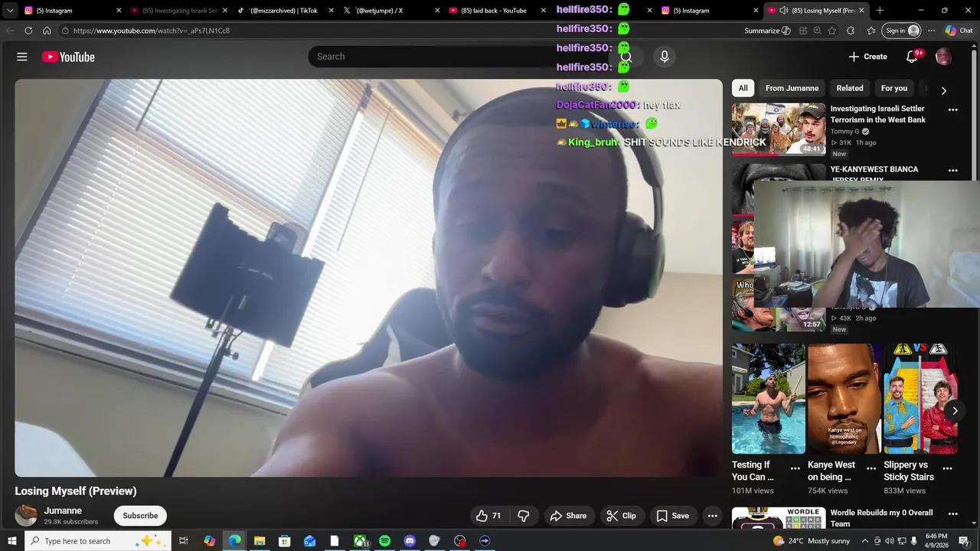Open browser Settings and more ellipsis
Screen dimensions: 980x551
tap(931, 31)
